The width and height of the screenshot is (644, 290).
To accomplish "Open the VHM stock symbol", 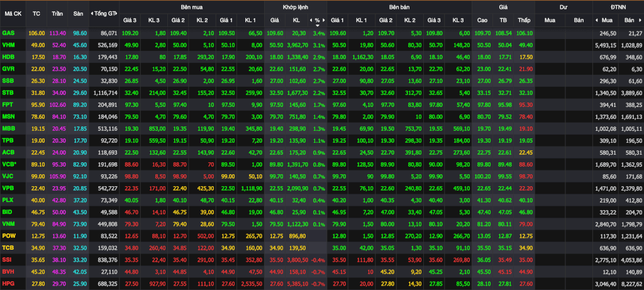I will (8, 45).
